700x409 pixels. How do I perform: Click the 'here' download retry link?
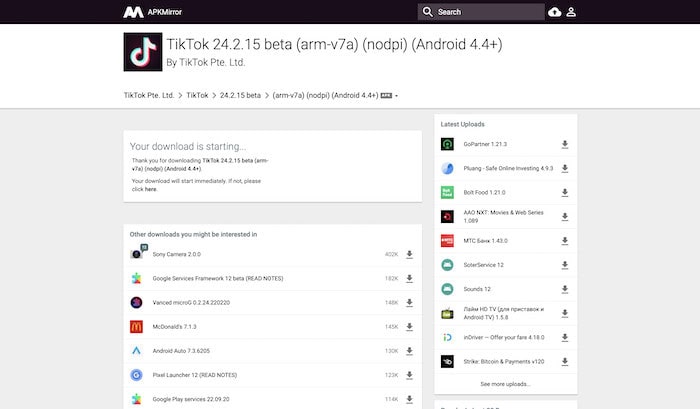[150, 189]
